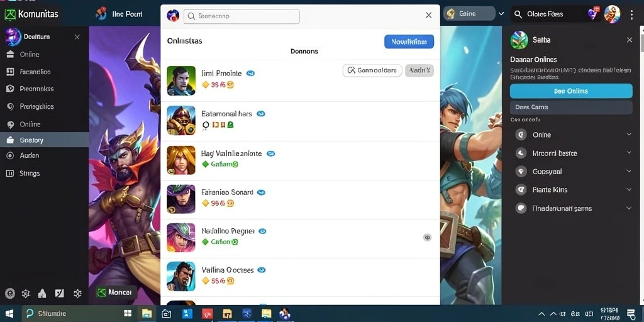Expand the Online section in the right panel
Image resolution: width=644 pixels, height=322 pixels.
[629, 135]
